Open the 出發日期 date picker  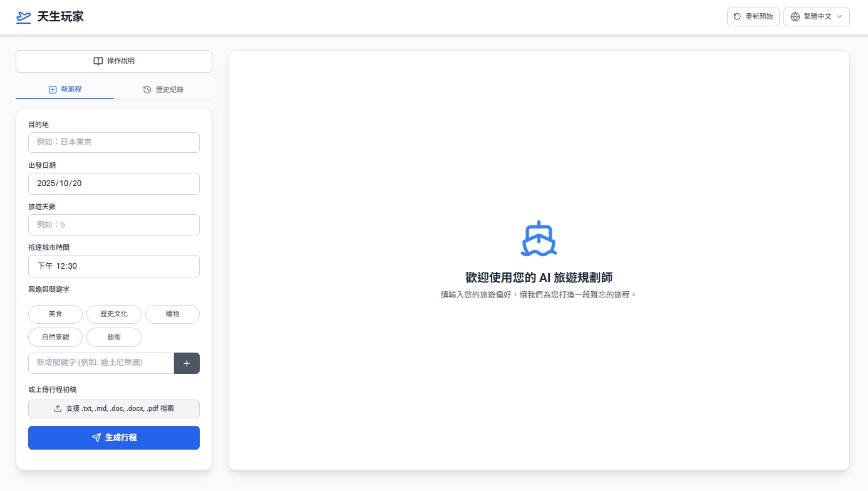tap(113, 183)
